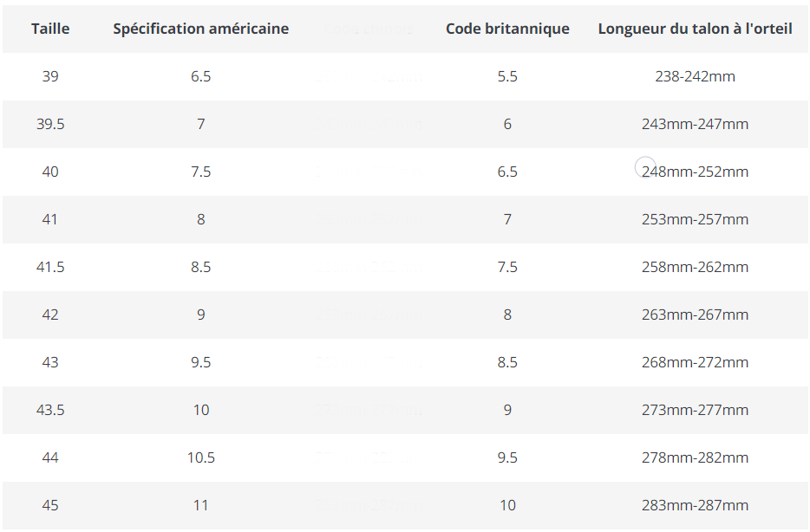Select size 43.5 in the Taille column
The image size is (810, 532).
[x=50, y=410]
